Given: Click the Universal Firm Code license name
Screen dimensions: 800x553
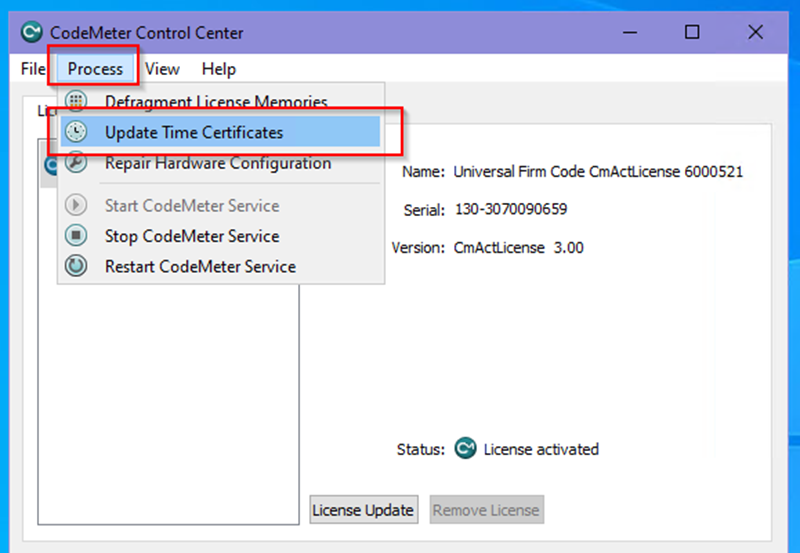Looking at the screenshot, I should (597, 171).
